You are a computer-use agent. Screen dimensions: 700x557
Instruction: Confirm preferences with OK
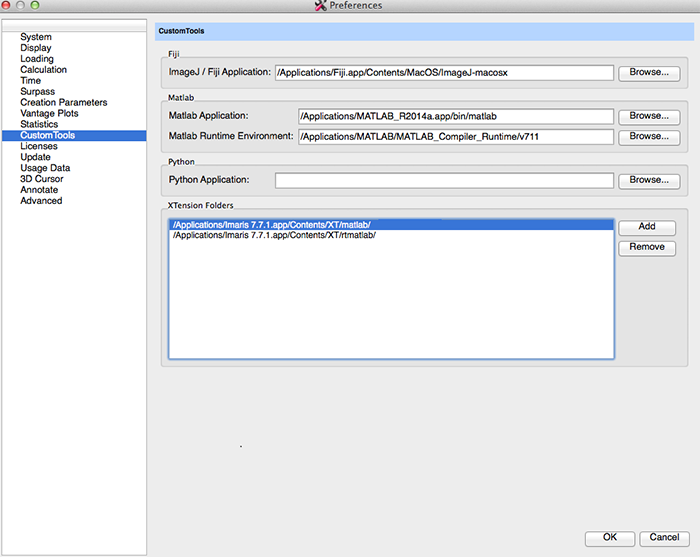[x=610, y=538]
